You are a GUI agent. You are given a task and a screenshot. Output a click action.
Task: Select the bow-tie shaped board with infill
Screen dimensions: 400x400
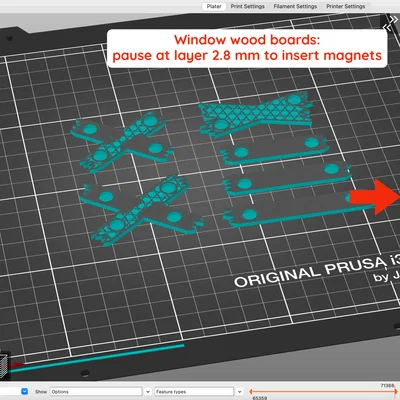(x=256, y=115)
